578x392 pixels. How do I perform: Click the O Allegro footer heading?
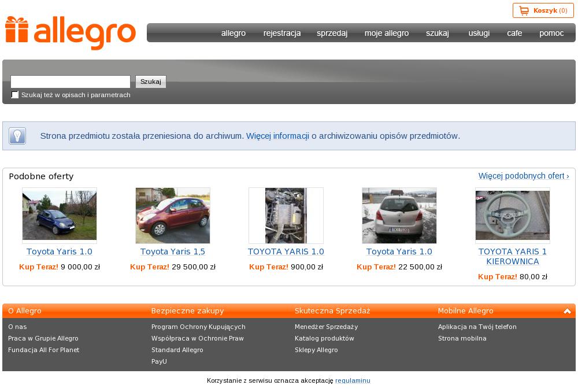click(x=25, y=311)
